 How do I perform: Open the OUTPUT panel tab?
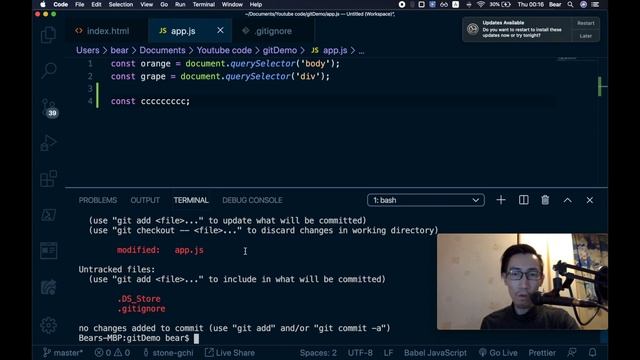click(x=145, y=200)
